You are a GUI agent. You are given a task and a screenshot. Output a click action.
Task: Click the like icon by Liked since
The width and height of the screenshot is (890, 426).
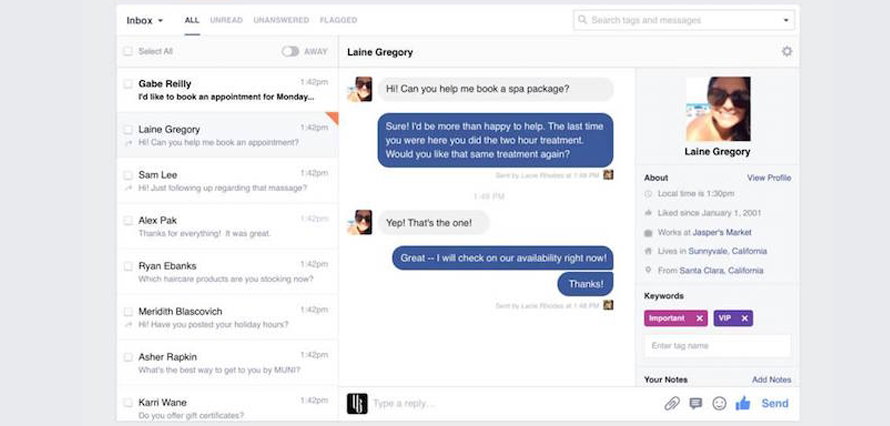[x=648, y=213]
